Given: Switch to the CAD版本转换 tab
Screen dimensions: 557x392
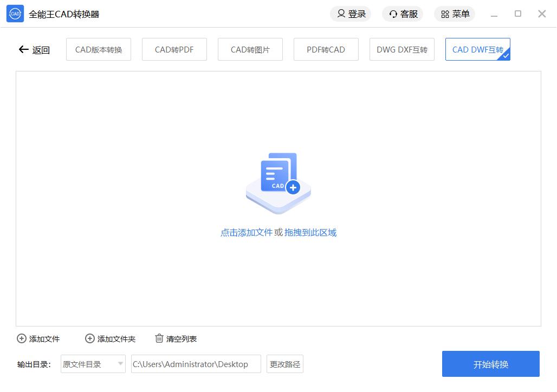Looking at the screenshot, I should pos(99,50).
